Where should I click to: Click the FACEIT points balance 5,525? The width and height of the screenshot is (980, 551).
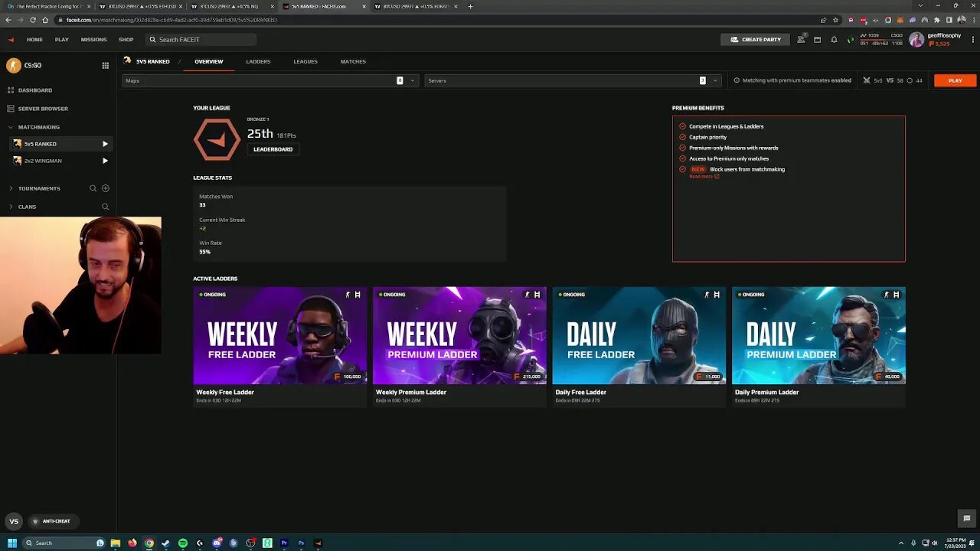click(x=939, y=44)
